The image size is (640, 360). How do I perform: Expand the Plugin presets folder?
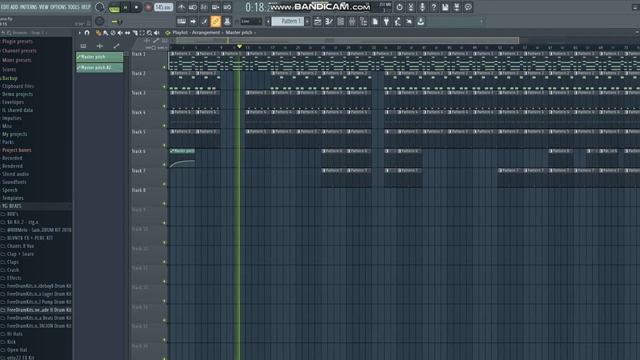pos(17,42)
